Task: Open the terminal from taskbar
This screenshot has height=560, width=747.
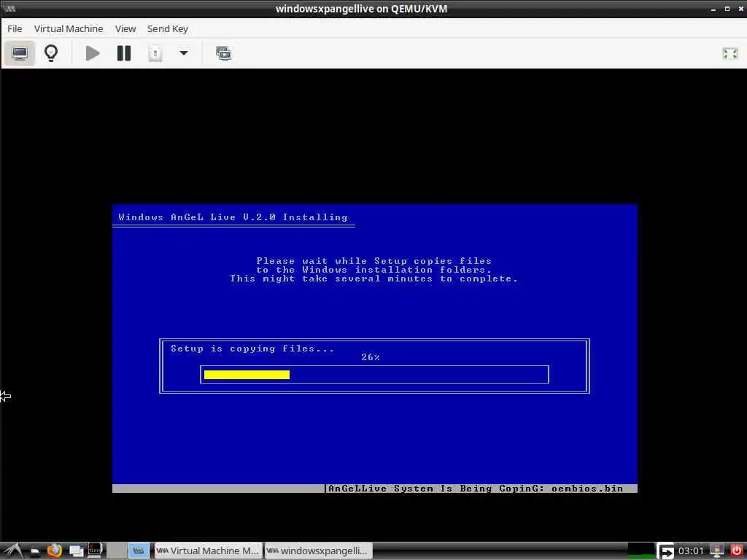Action: 95,551
